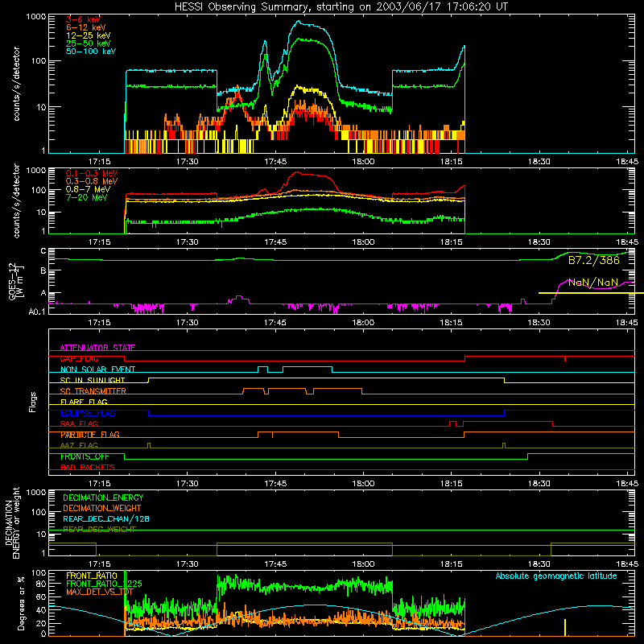
Task: Click the DECIMATION_ENERGY legend entry
Action: click(103, 497)
